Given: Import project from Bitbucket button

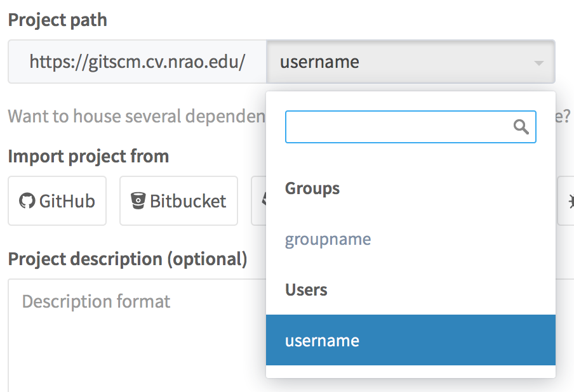Looking at the screenshot, I should click(x=178, y=201).
